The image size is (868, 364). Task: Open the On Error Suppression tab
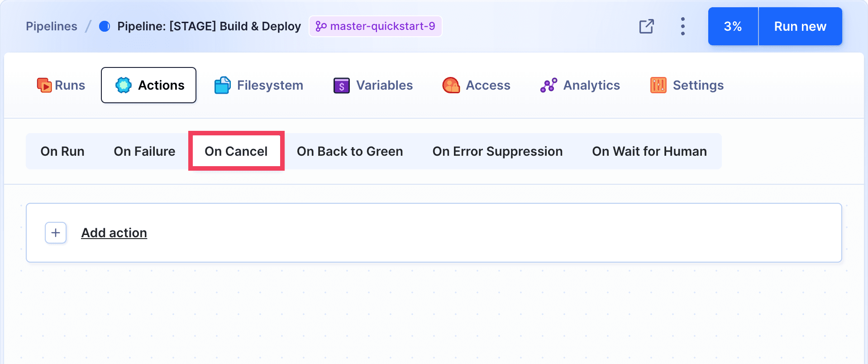497,151
